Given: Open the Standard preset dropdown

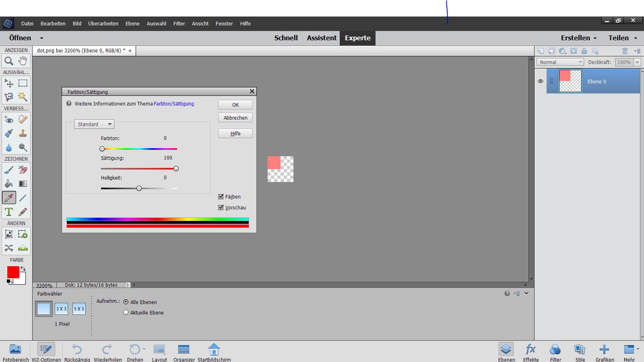Looking at the screenshot, I should (x=94, y=124).
